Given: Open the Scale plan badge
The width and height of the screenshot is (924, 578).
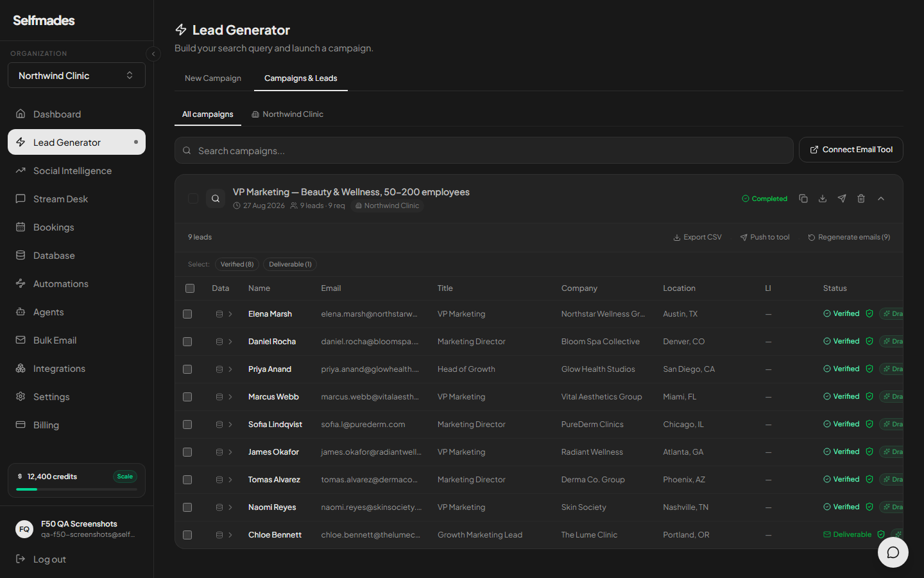Looking at the screenshot, I should click(125, 477).
